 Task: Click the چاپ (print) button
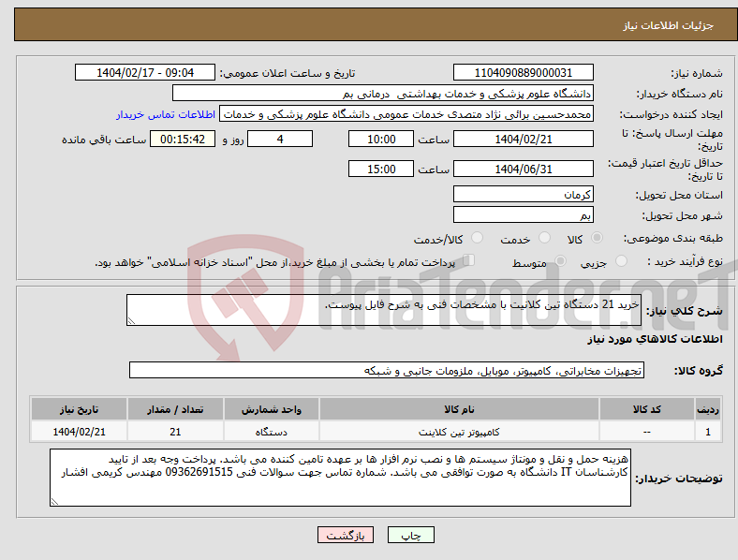point(410,535)
